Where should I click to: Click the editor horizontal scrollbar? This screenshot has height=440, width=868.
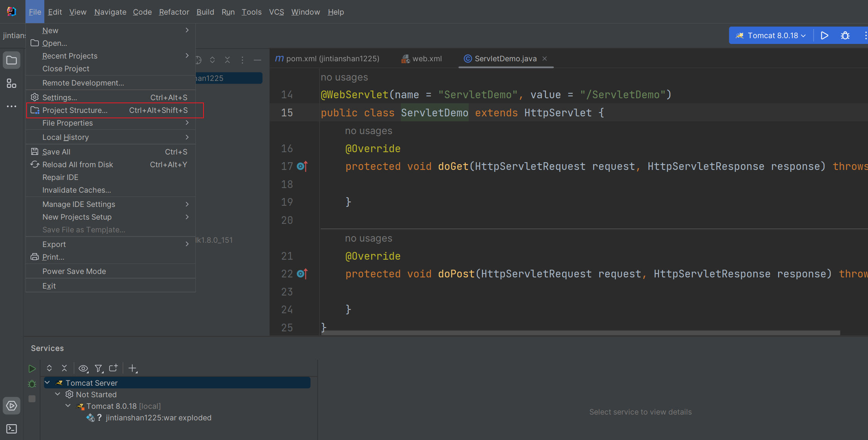click(x=580, y=333)
